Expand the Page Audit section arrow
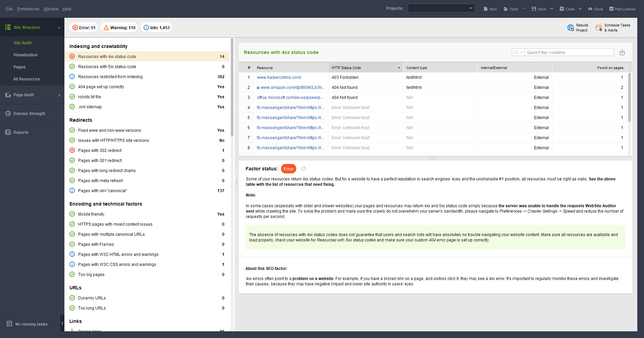Screen dimensions: 644x338 point(59,95)
